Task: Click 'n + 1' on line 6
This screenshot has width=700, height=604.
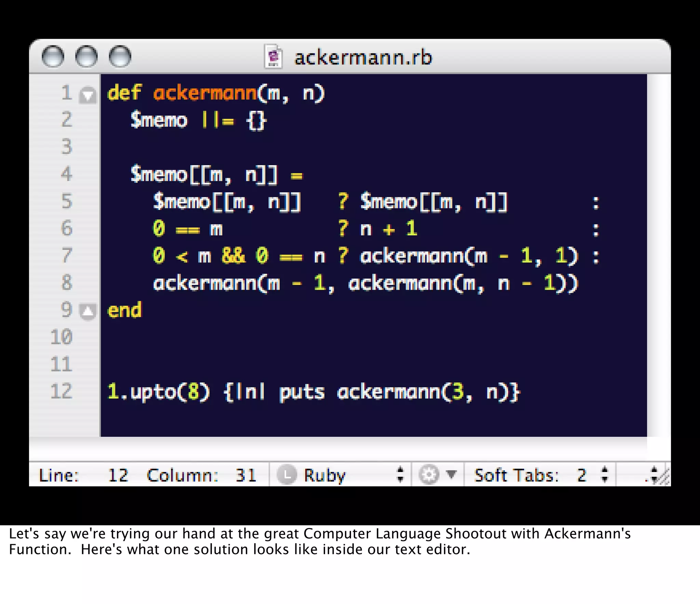Action: point(389,228)
